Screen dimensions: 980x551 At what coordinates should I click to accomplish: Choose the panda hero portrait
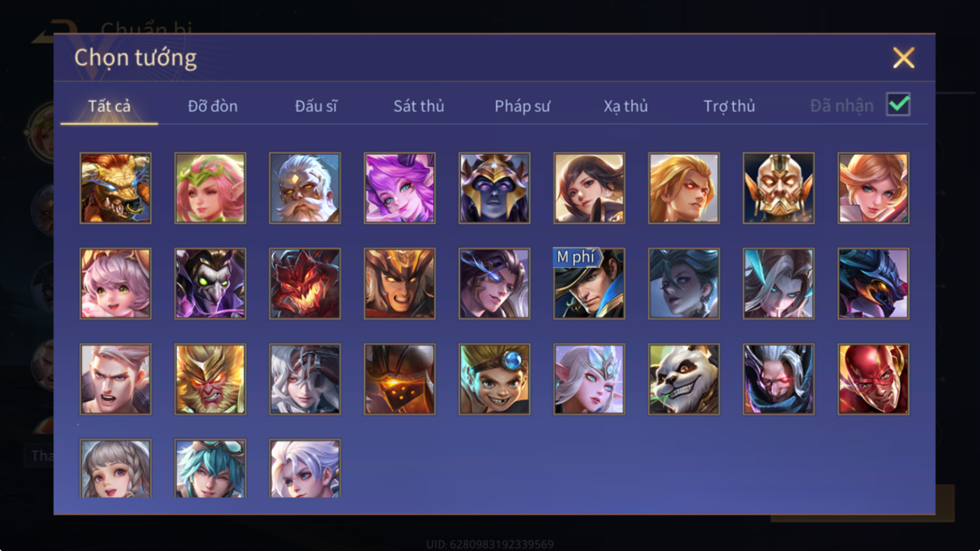tap(684, 379)
